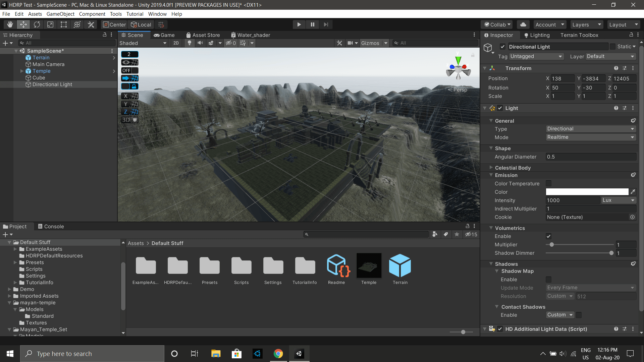The height and width of the screenshot is (362, 644).
Task: Open the GameObject menu
Action: pos(60,14)
